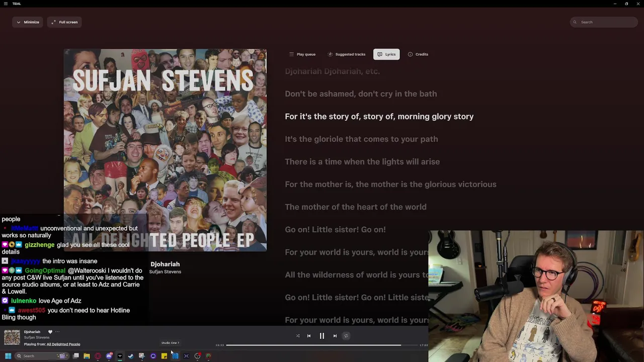
Task: Toggle shuffle playback
Action: coord(298,336)
